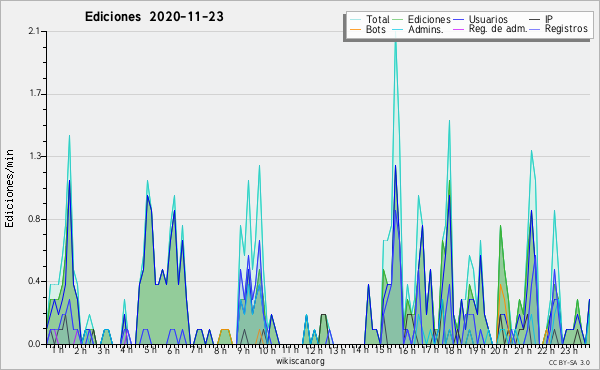Click the Bots orange legend line
The image size is (600, 370).
(x=355, y=29)
